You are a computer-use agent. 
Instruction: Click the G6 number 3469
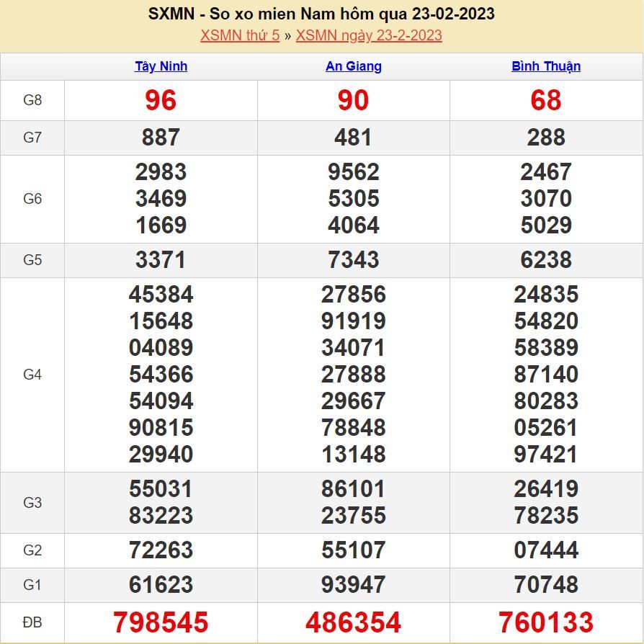tap(161, 199)
